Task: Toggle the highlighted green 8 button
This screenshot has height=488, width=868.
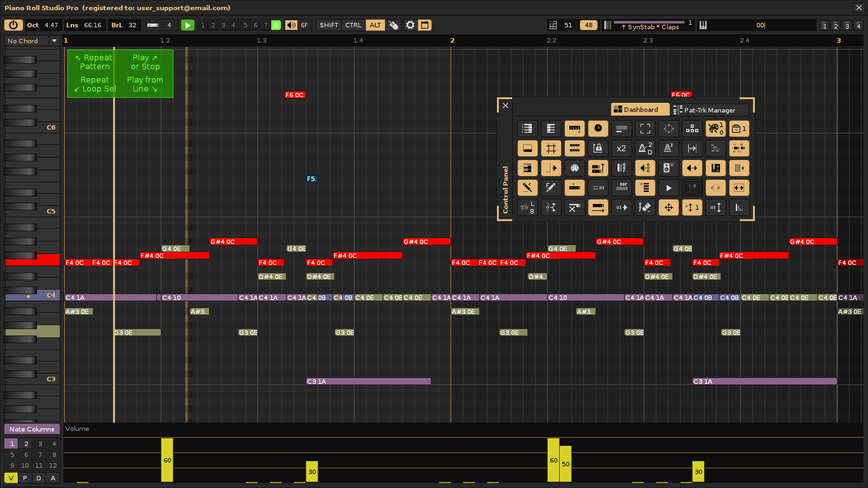Action: click(x=276, y=25)
